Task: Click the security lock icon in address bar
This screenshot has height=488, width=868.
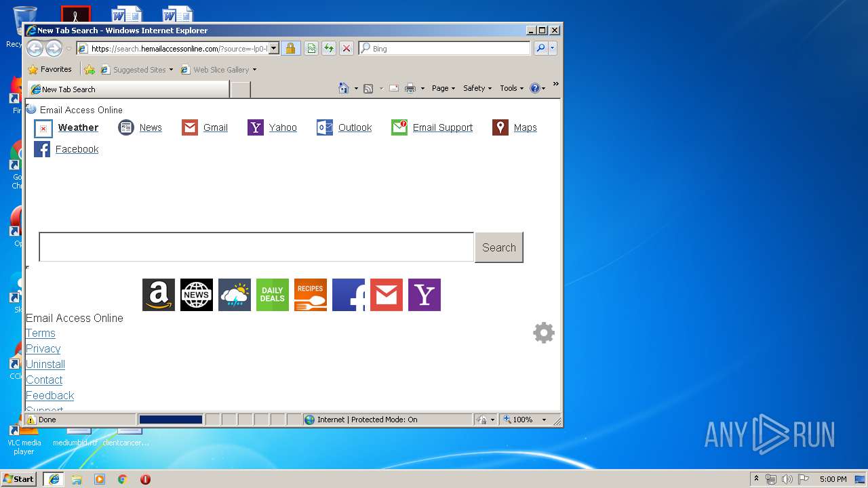Action: [x=290, y=48]
